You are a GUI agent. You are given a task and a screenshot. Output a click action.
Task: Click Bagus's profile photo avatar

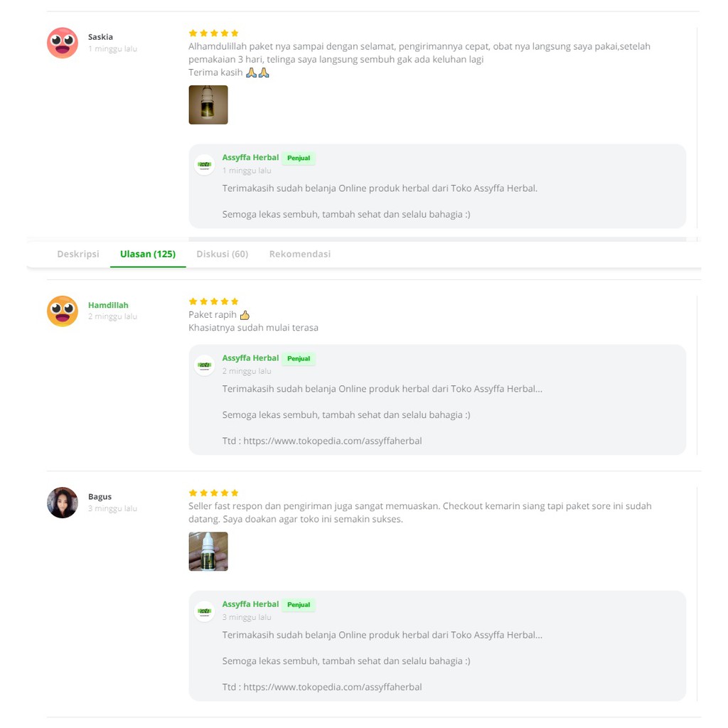(x=63, y=503)
